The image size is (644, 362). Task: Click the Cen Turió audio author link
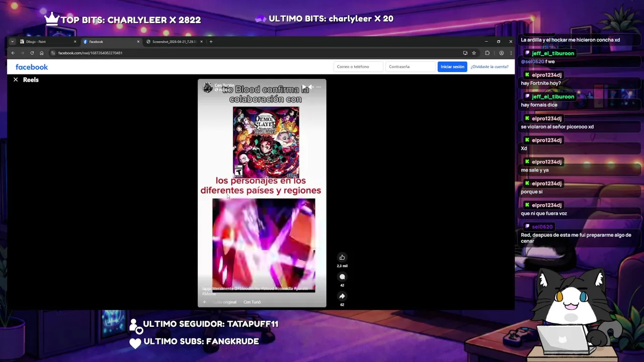click(252, 302)
